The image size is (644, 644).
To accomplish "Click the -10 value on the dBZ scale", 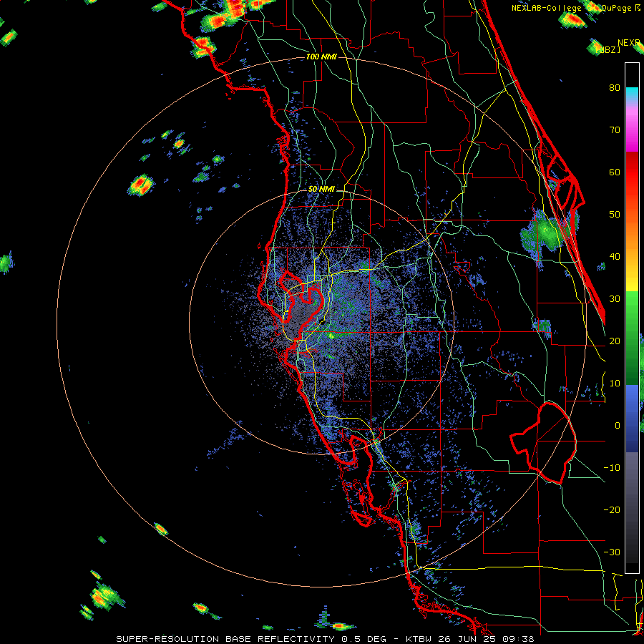I will coord(612,468).
